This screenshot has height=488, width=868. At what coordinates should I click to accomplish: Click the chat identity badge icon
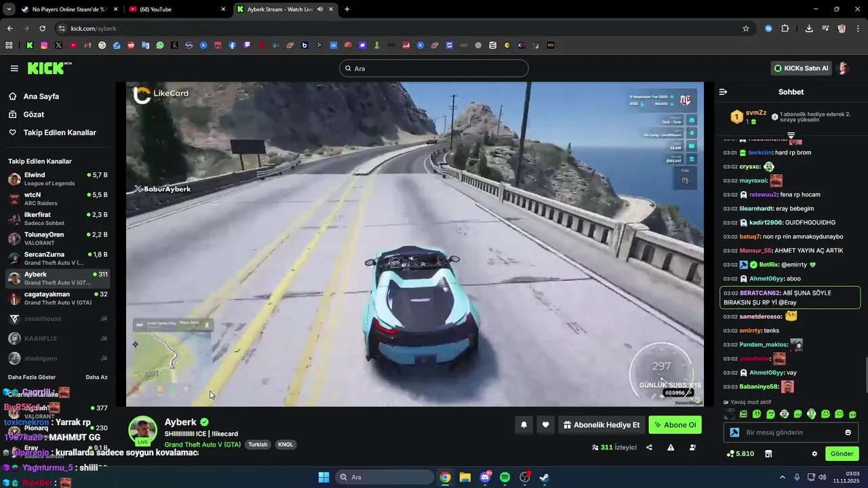[734, 432]
